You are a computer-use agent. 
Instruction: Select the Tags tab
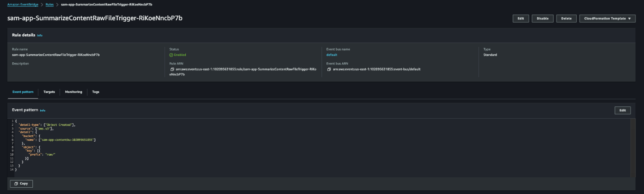(x=96, y=92)
